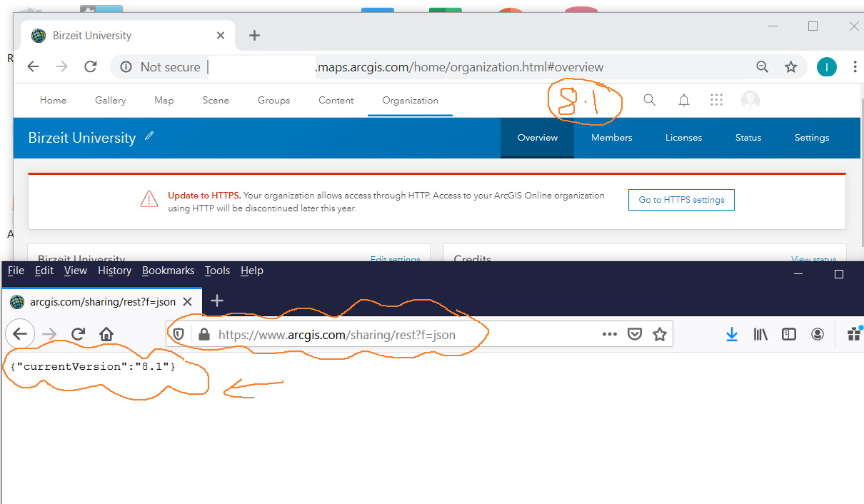The height and width of the screenshot is (504, 864).
Task: Reload the Chrome page
Action: tap(91, 66)
